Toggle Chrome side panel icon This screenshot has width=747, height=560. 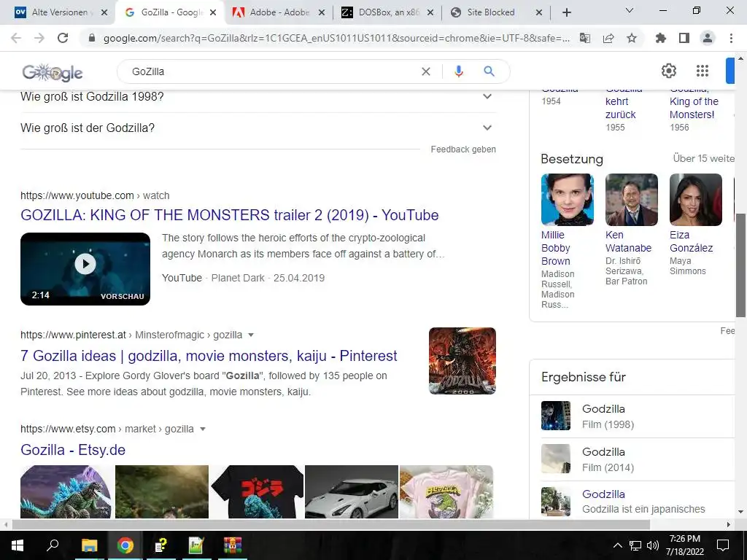click(x=684, y=38)
